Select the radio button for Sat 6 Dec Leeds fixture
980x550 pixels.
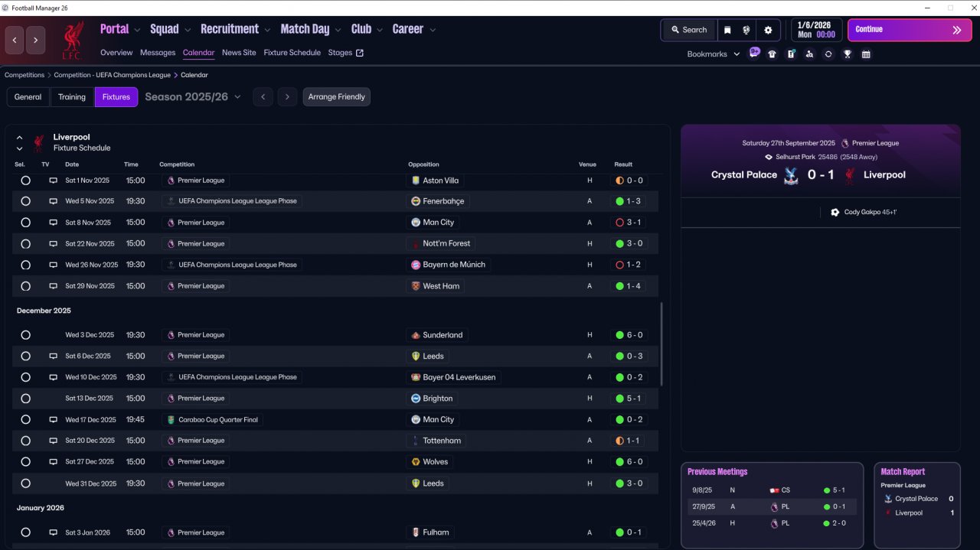point(25,356)
